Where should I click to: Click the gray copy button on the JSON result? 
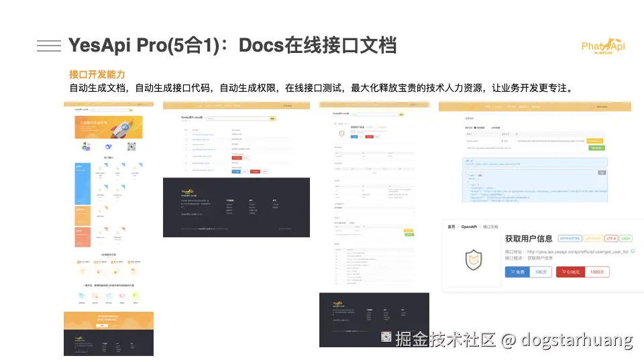[602, 173]
